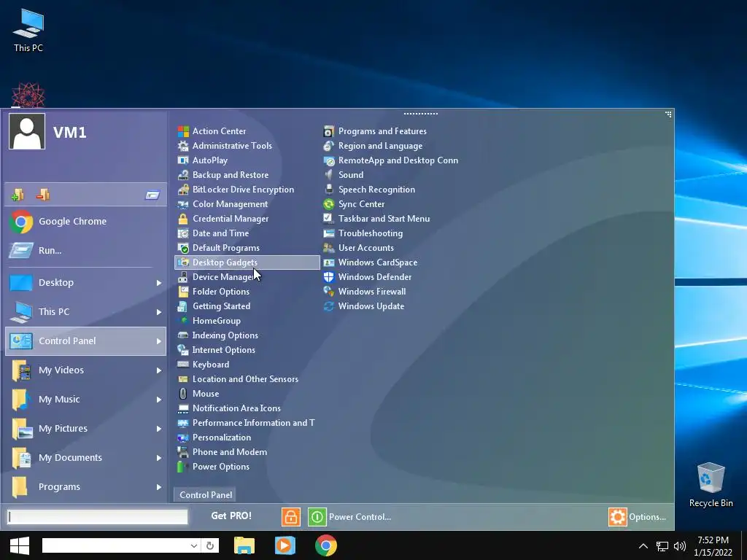This screenshot has width=747, height=560.
Task: Click the taskbar refresh button
Action: 209,545
